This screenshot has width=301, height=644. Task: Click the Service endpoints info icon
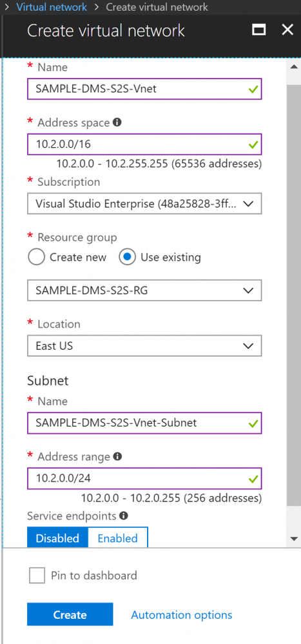[124, 515]
